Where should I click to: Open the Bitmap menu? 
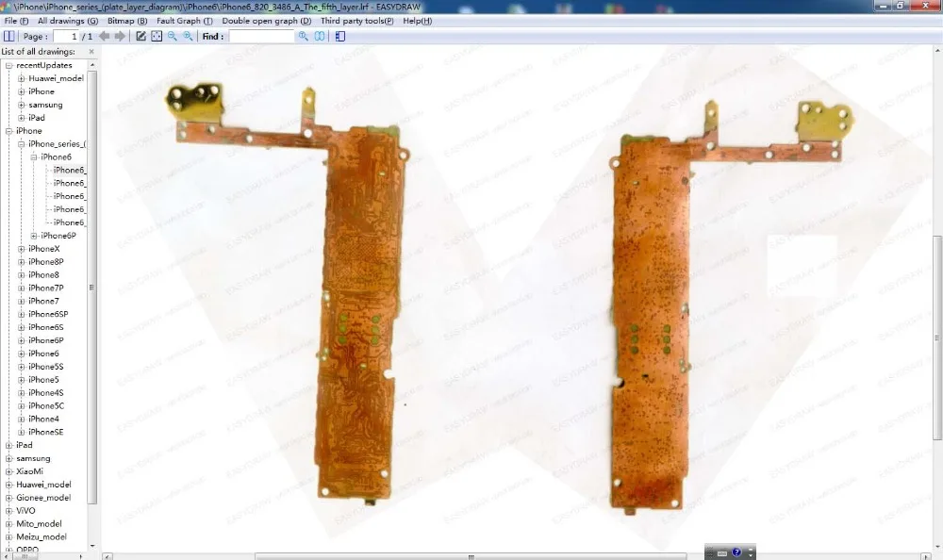127,21
